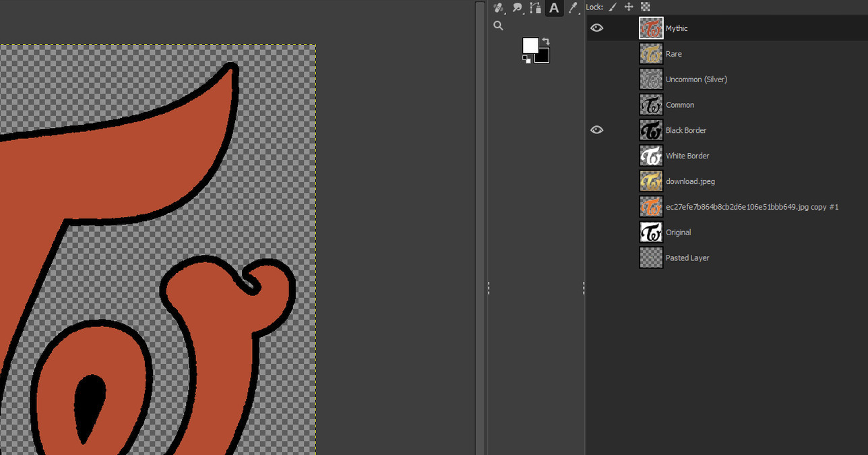Viewport: 868px width, 455px height.
Task: Click the Pasted Layer thumbnail
Action: pos(651,257)
